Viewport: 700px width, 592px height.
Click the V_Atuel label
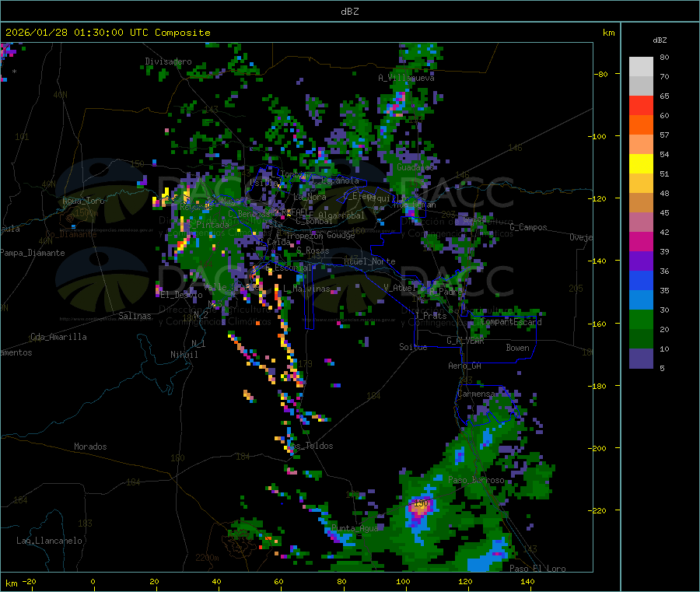(x=400, y=288)
